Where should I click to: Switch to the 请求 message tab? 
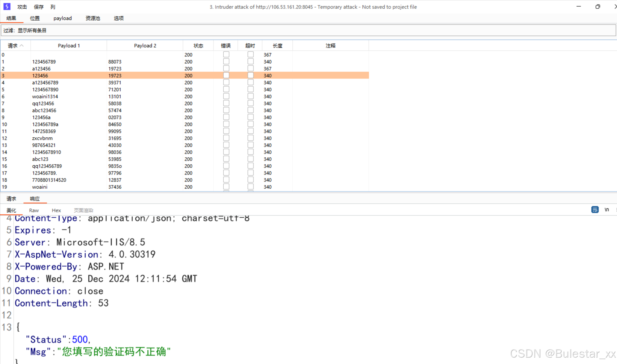(x=11, y=199)
